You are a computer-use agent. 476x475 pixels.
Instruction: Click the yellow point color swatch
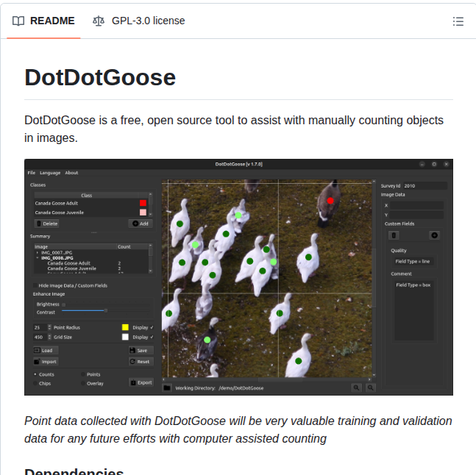[x=125, y=327]
